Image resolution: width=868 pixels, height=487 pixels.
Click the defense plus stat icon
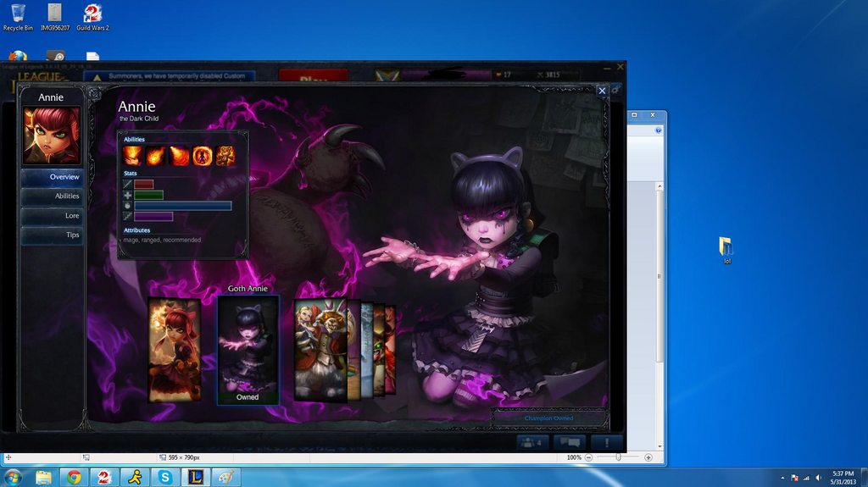pyautogui.click(x=128, y=195)
